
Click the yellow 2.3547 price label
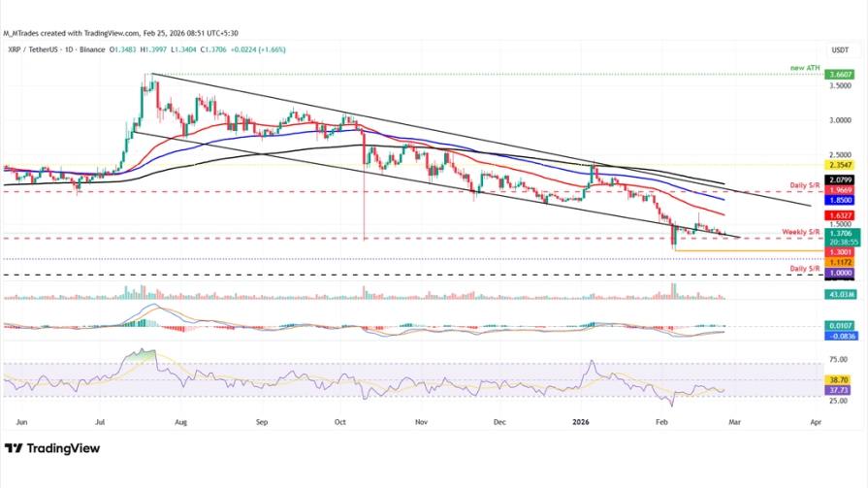coord(837,165)
